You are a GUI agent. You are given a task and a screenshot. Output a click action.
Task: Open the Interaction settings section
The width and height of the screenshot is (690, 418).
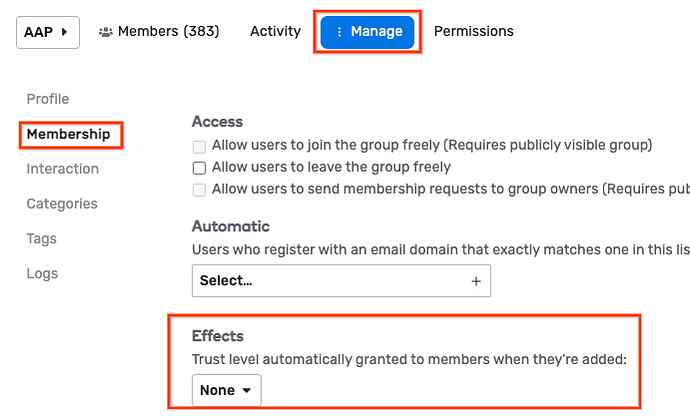pos(63,169)
